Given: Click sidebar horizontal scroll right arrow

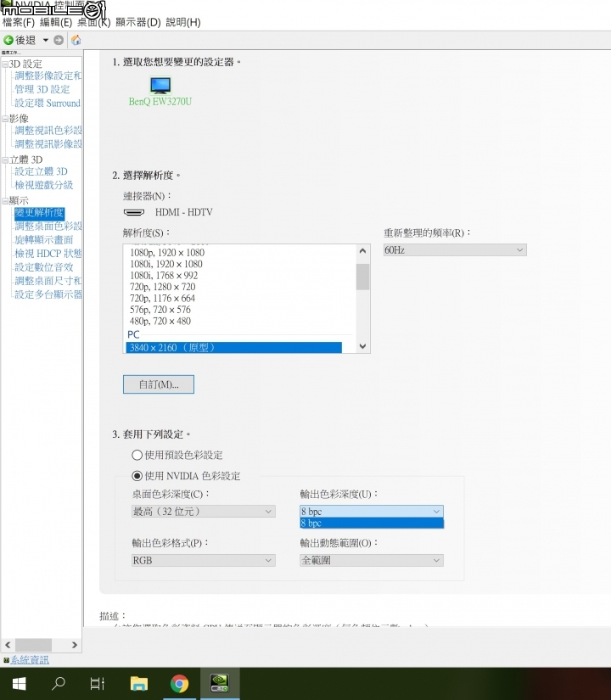Looking at the screenshot, I should pos(75,645).
